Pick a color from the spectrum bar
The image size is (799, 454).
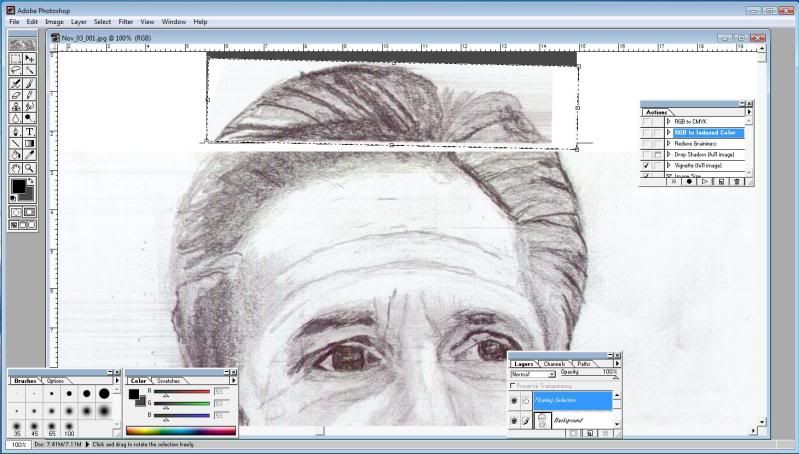(181, 431)
